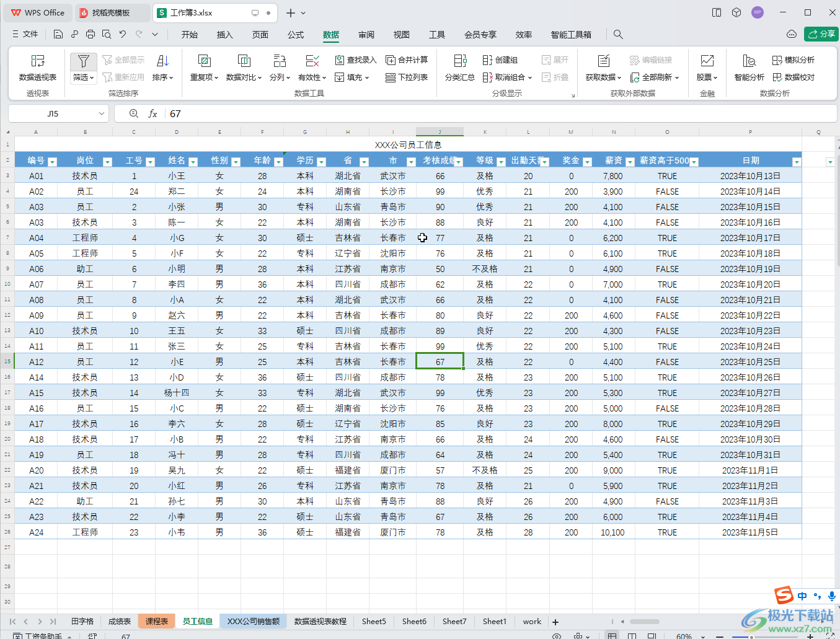The width and height of the screenshot is (840, 639).
Task: Click the 有效性 data validation icon
Action: [312, 61]
